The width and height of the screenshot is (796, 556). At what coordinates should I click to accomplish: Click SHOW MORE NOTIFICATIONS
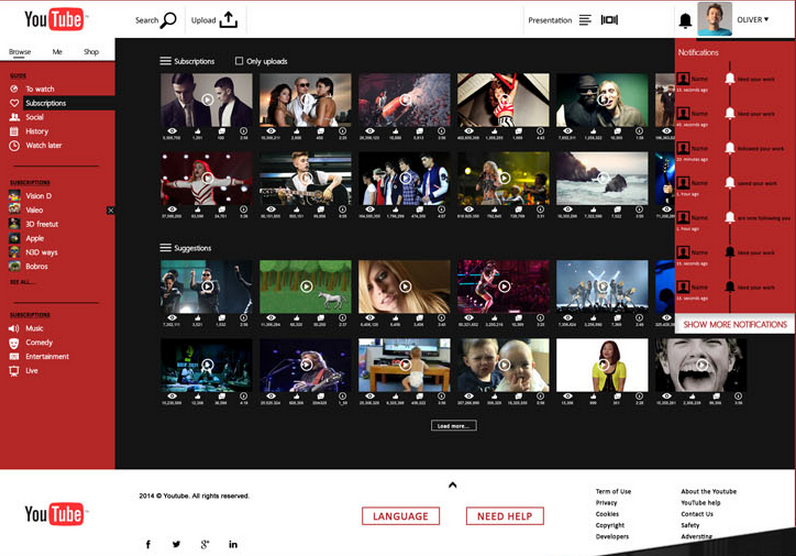tap(735, 324)
